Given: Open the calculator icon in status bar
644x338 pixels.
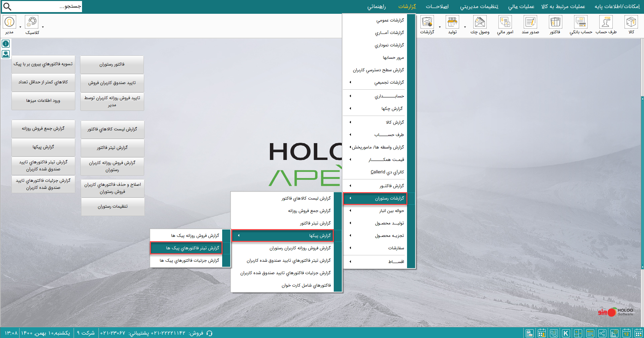Looking at the screenshot, I should click(578, 333).
